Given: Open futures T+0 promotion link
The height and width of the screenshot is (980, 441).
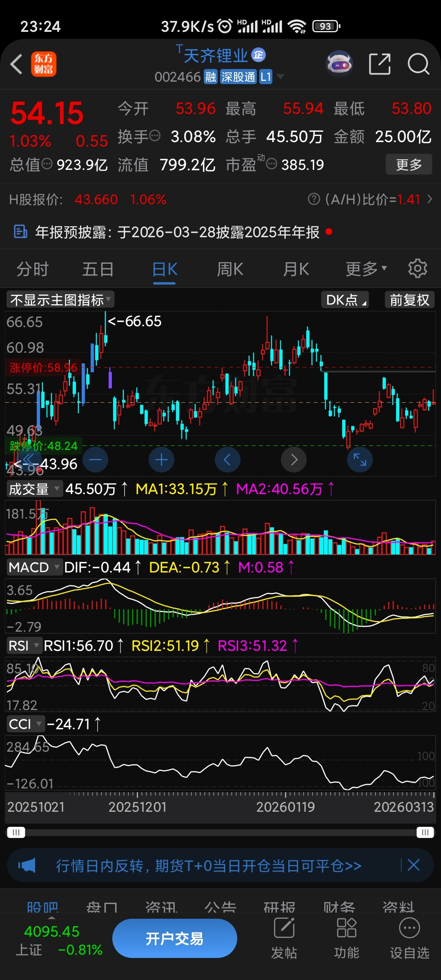Looking at the screenshot, I should tap(209, 865).
